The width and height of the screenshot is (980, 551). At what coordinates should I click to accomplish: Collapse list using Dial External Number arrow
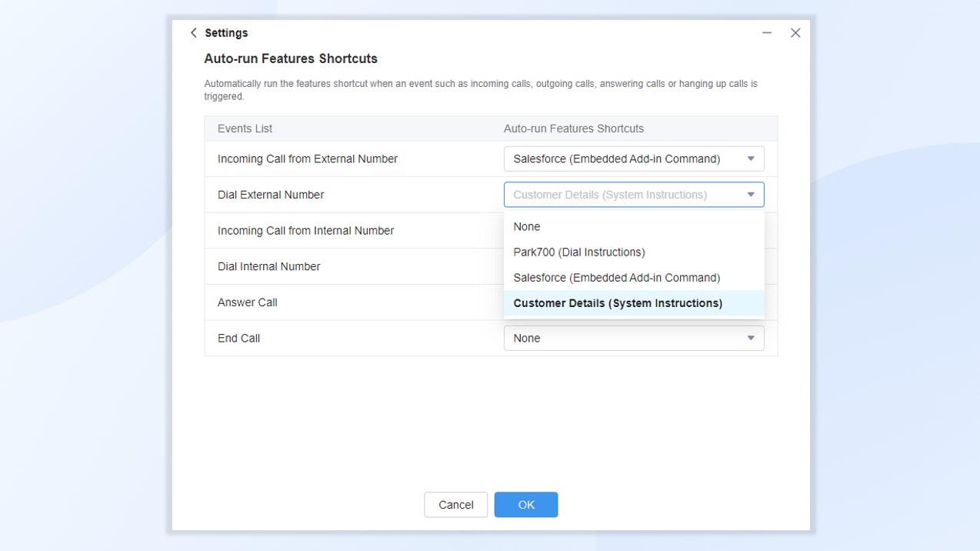pyautogui.click(x=750, y=195)
